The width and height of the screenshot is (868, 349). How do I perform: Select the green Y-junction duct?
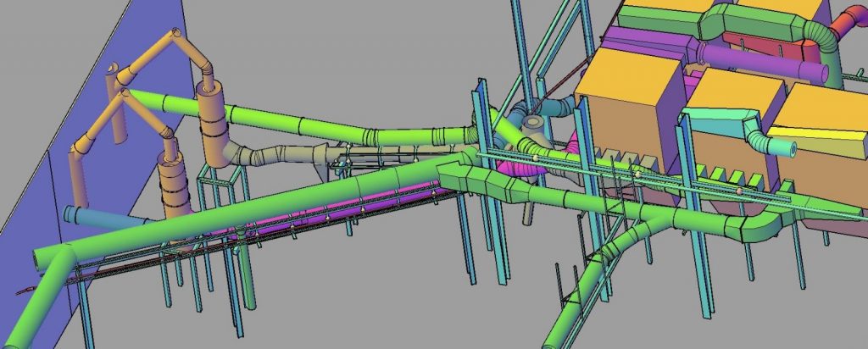point(644,227)
